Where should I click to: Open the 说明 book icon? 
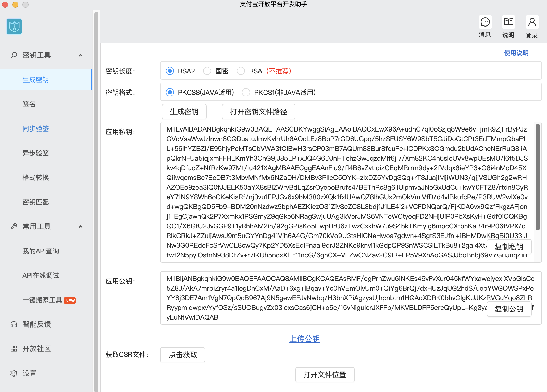[508, 22]
